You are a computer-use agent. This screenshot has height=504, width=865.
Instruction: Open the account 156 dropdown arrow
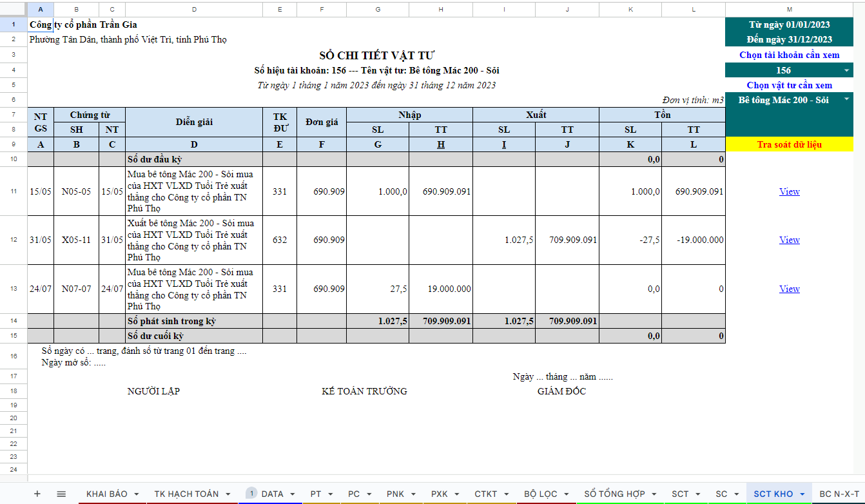pos(846,70)
